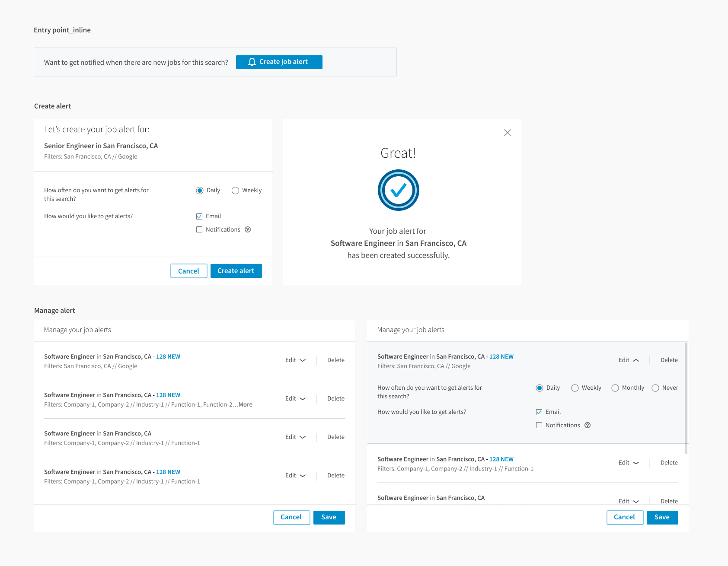Click help icon next to Notifications in Create alert
Viewport: 728px width, 566px height.
[248, 229]
